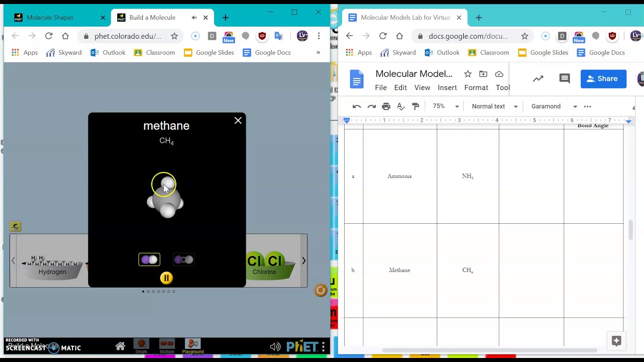Switch to the Playground screen

pos(193,346)
